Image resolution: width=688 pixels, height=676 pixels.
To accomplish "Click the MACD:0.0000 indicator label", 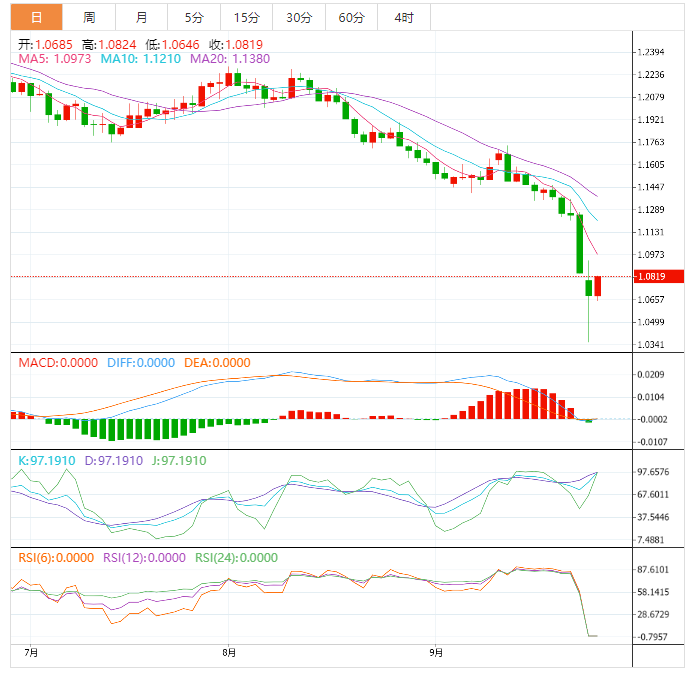I will pyautogui.click(x=58, y=363).
